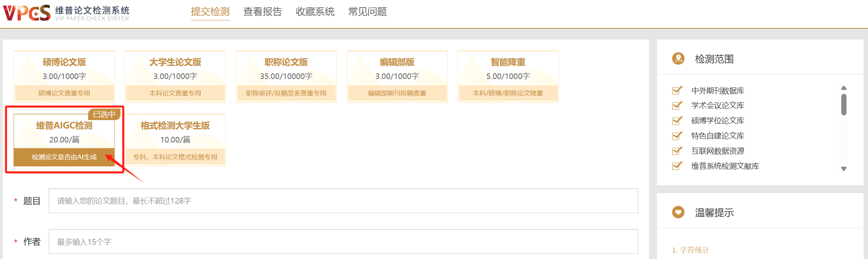Focus the 题目 paper title input
The width and height of the screenshot is (868, 259).
(x=343, y=201)
